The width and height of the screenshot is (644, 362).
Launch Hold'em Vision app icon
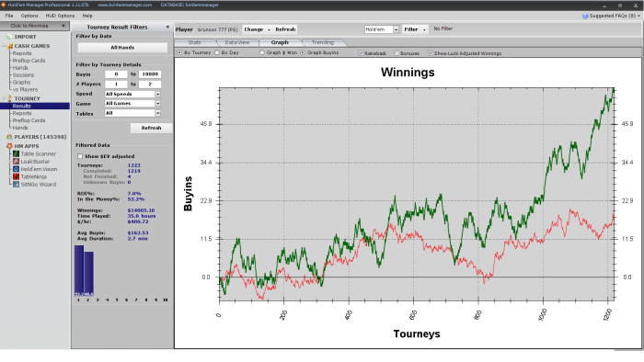[16, 169]
